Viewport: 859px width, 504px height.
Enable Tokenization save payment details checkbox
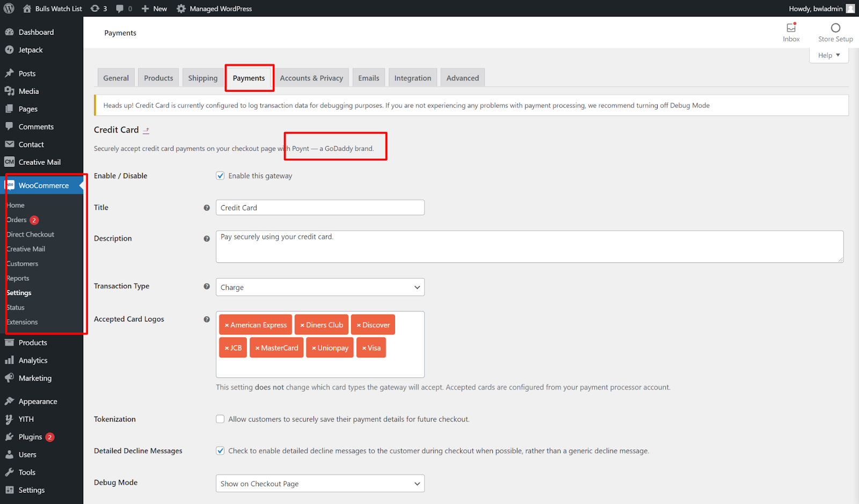pyautogui.click(x=220, y=419)
